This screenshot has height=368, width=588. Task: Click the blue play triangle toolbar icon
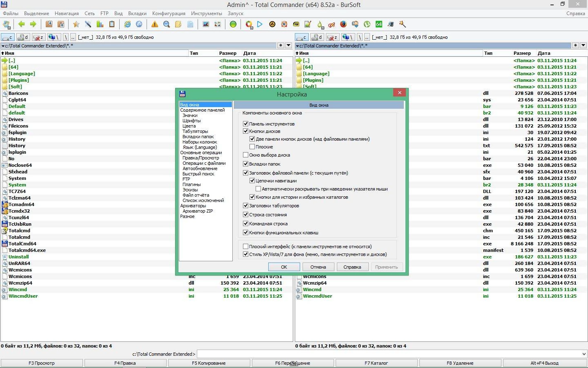(x=260, y=24)
